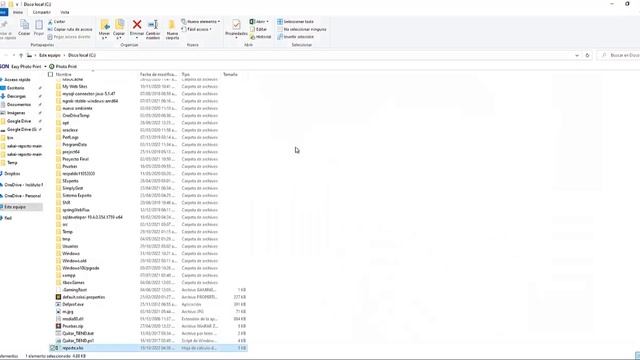640x360 pixels.
Task: Click the Pegar clipboard icon
Action: pos(39,25)
